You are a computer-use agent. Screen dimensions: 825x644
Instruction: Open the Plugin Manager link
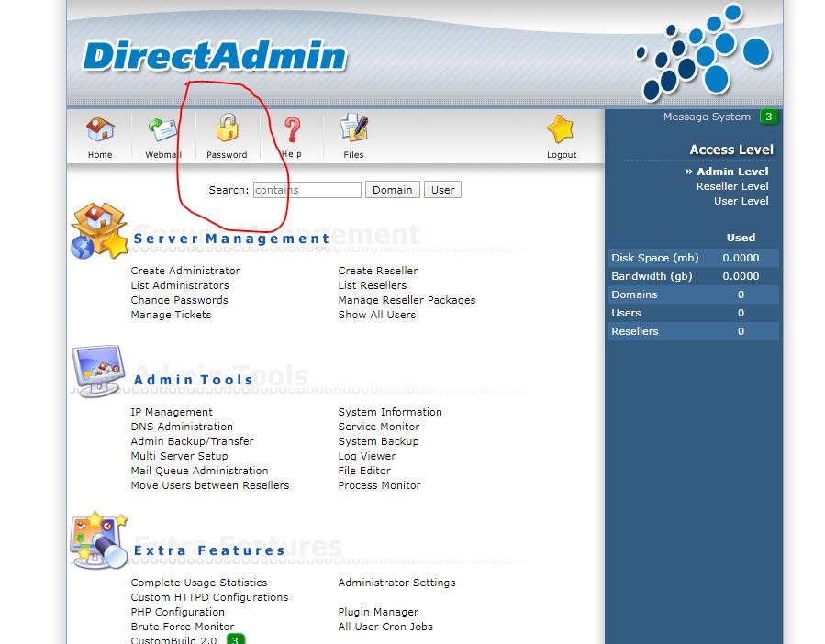click(378, 612)
